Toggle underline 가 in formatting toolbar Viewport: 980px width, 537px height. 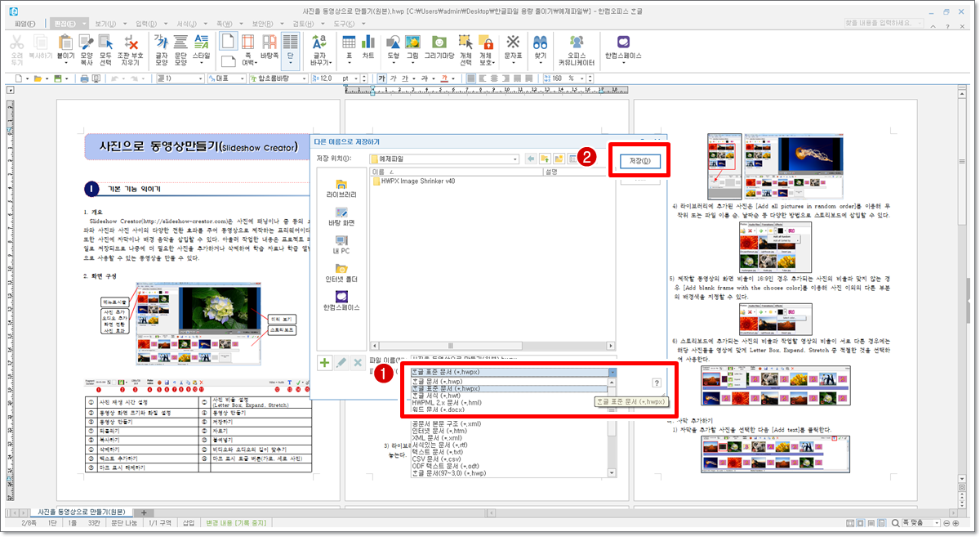405,78
